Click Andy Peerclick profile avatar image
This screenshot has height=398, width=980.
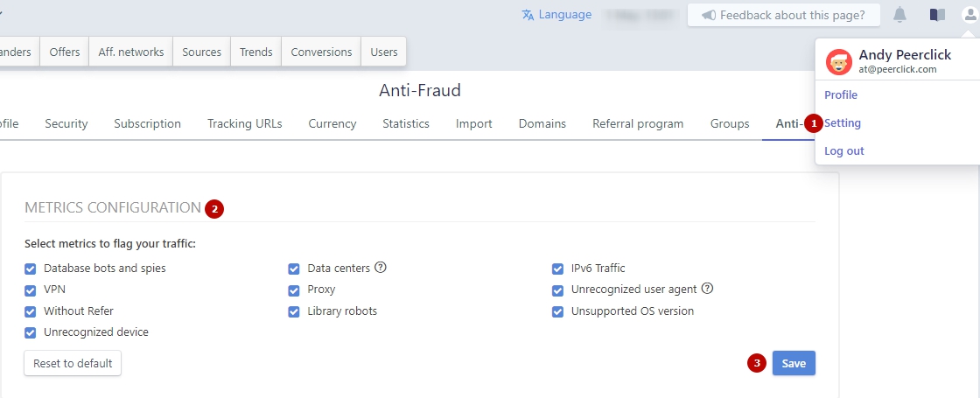pos(839,62)
